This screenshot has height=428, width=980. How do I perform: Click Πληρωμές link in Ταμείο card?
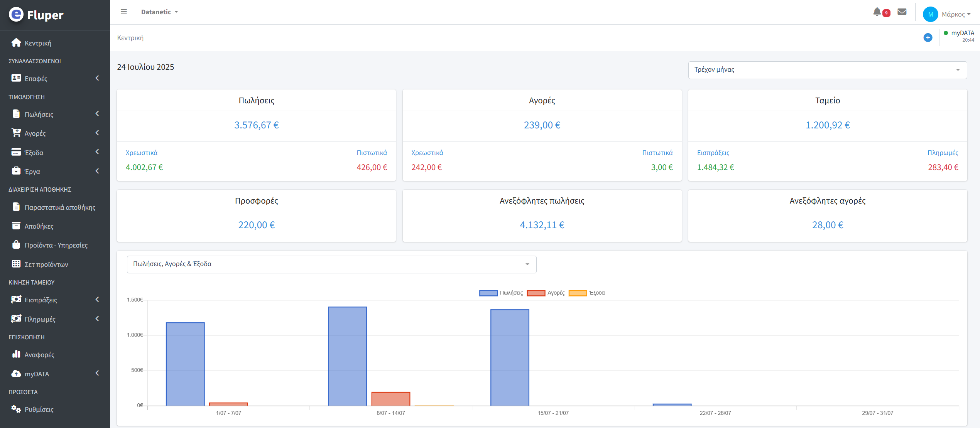(x=943, y=153)
